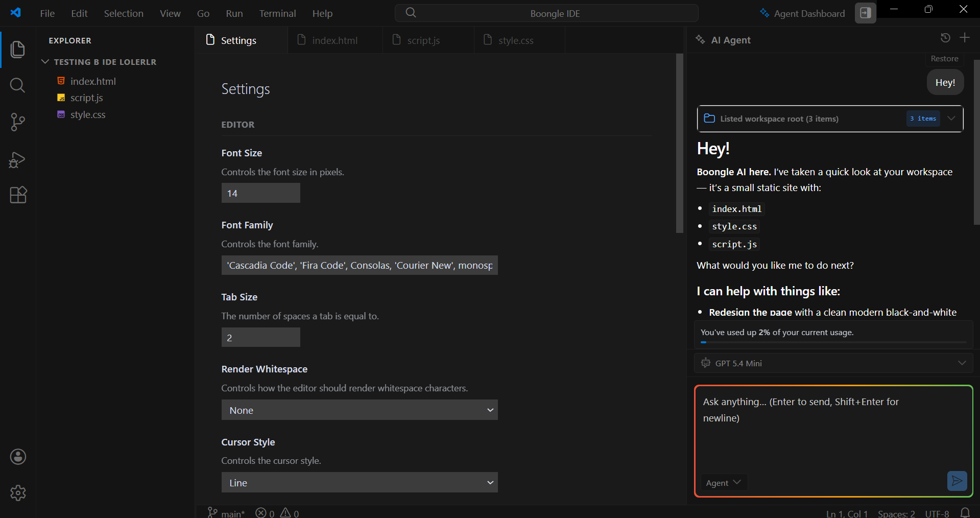Open the Terminal menu
Image resolution: width=980 pixels, height=518 pixels.
(277, 13)
